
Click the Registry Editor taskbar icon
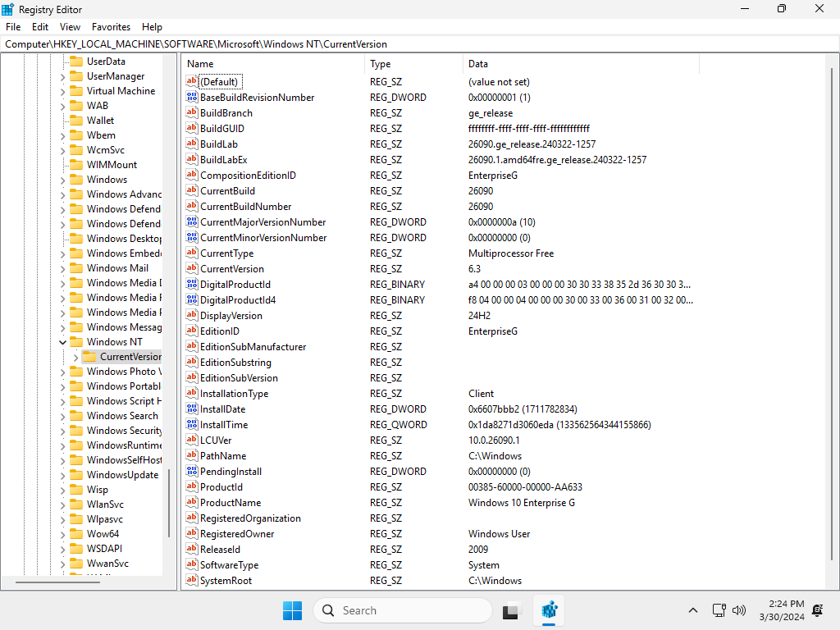[x=549, y=610]
